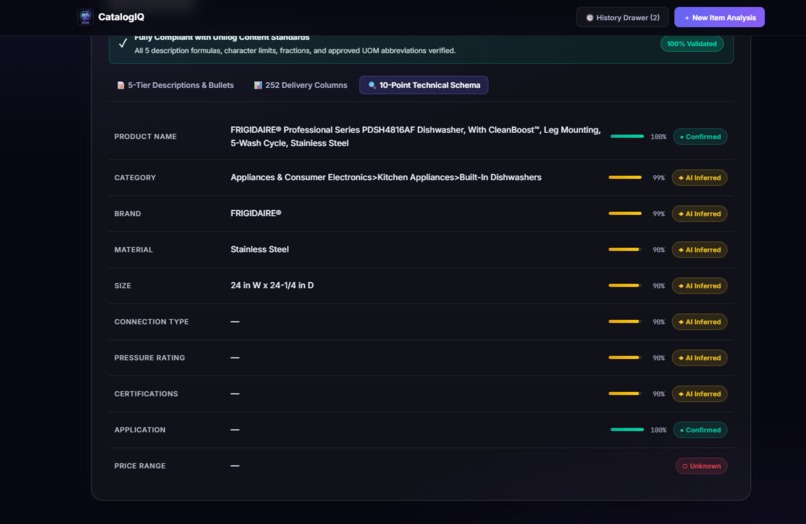Click the 24 in W x 24-1/4 in D value

point(272,285)
